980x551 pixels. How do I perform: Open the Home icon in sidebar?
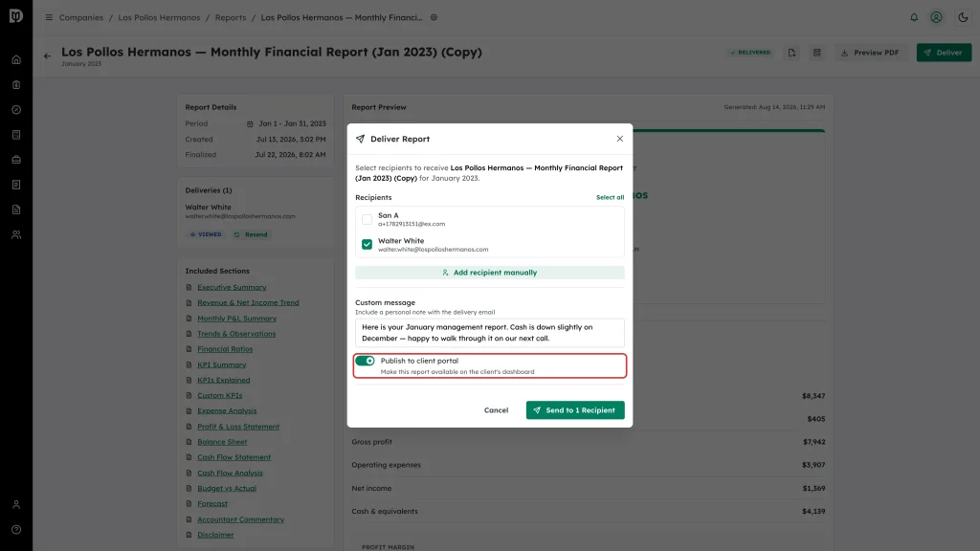tap(16, 60)
